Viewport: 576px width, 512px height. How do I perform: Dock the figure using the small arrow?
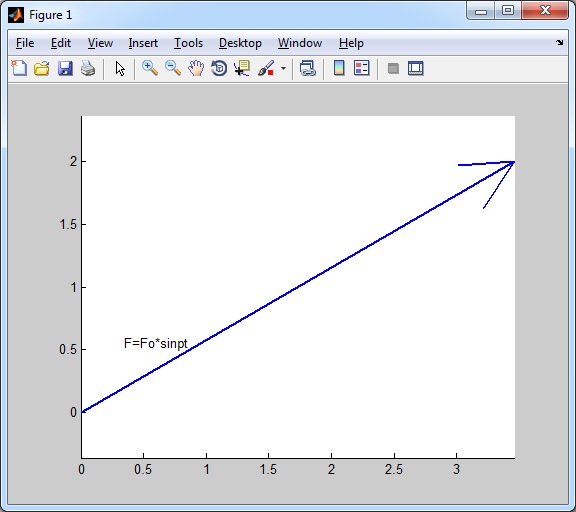[559, 43]
